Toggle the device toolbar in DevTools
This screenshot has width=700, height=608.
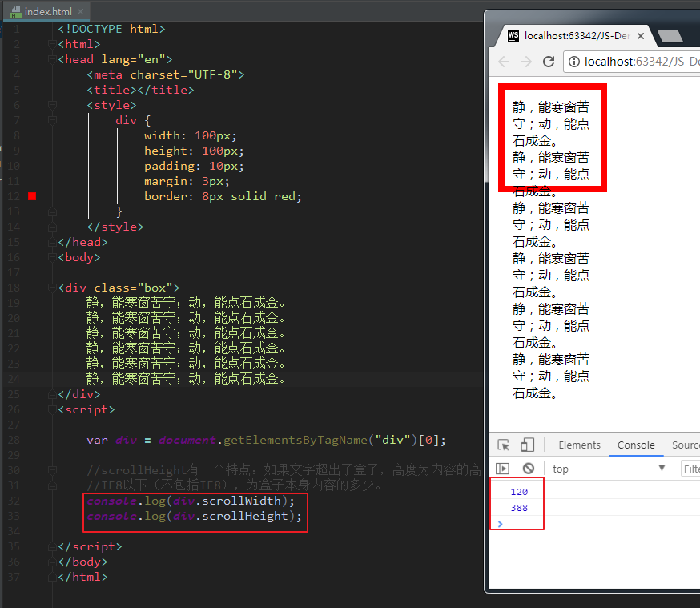pos(526,445)
